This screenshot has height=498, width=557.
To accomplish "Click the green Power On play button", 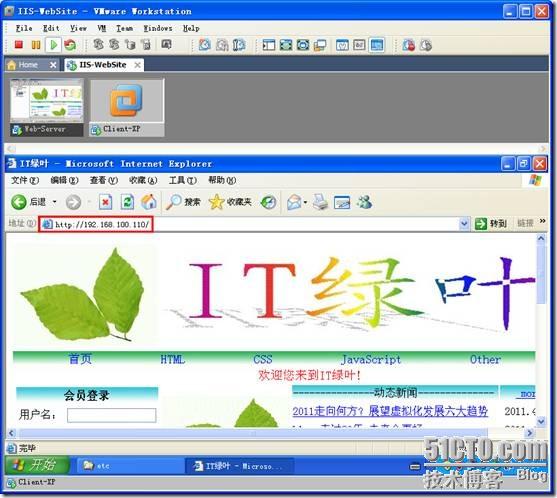I will 54,45.
